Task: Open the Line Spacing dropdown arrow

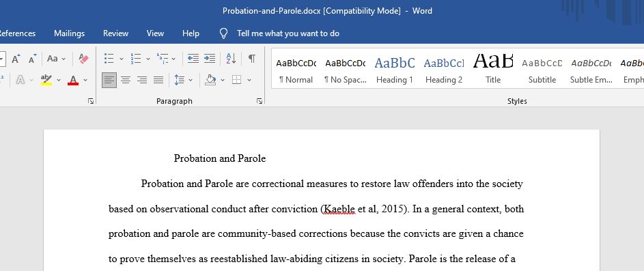Action: pyautogui.click(x=191, y=80)
